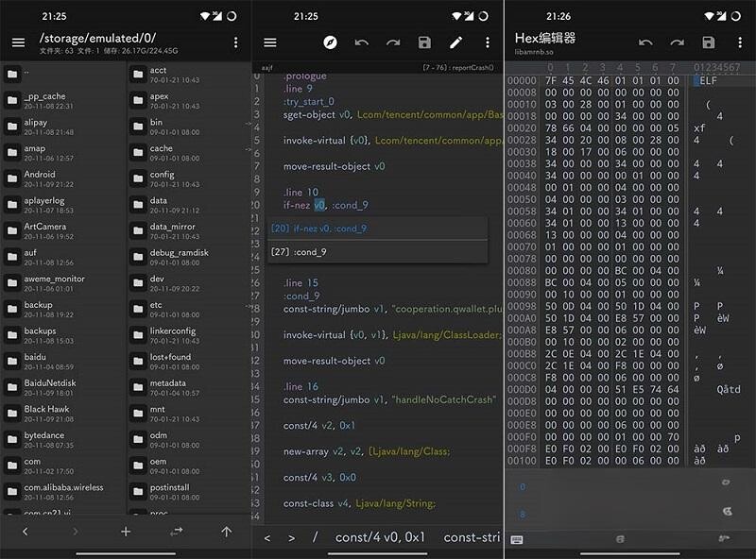
Task: Tap the 'const/4 v3, 0x0' code line
Action: 319,478
